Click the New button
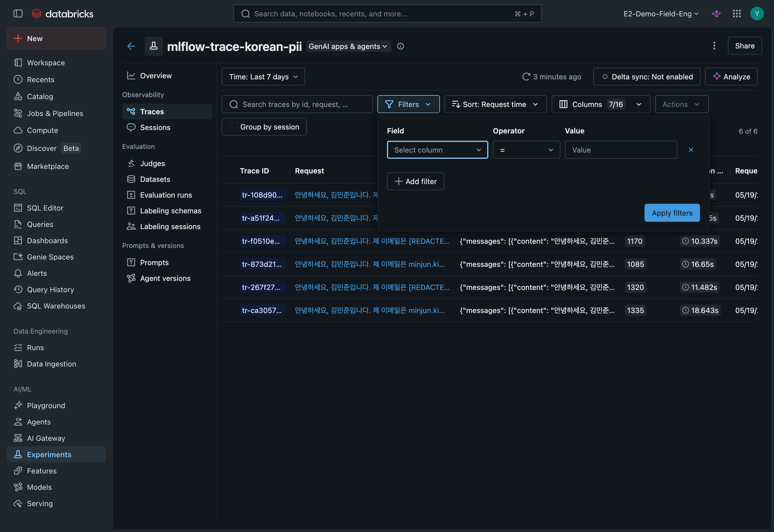Image resolution: width=774 pixels, height=532 pixels. [x=56, y=38]
